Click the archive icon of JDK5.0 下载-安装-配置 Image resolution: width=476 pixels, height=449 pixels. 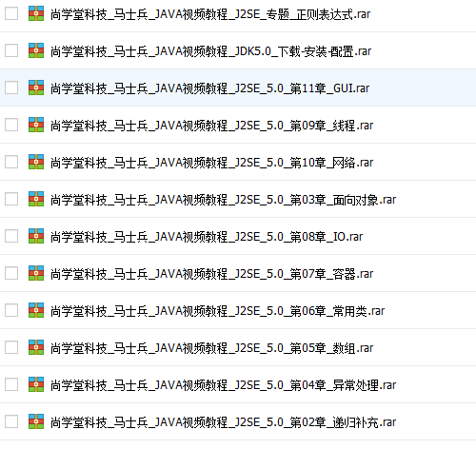tap(36, 50)
